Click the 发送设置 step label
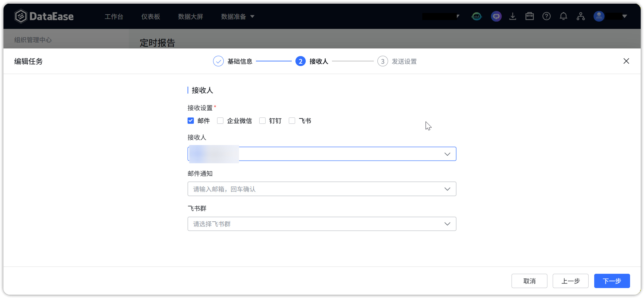The height and width of the screenshot is (298, 644). (404, 61)
